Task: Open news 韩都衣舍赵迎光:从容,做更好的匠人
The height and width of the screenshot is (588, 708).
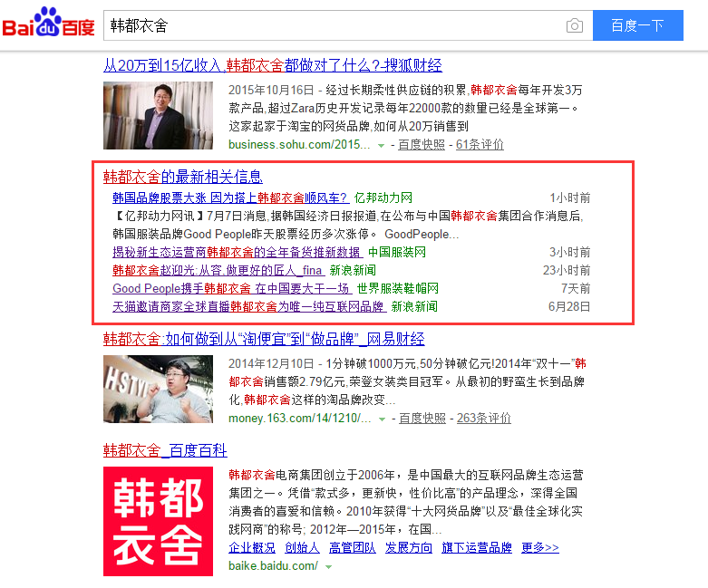Action: (218, 270)
